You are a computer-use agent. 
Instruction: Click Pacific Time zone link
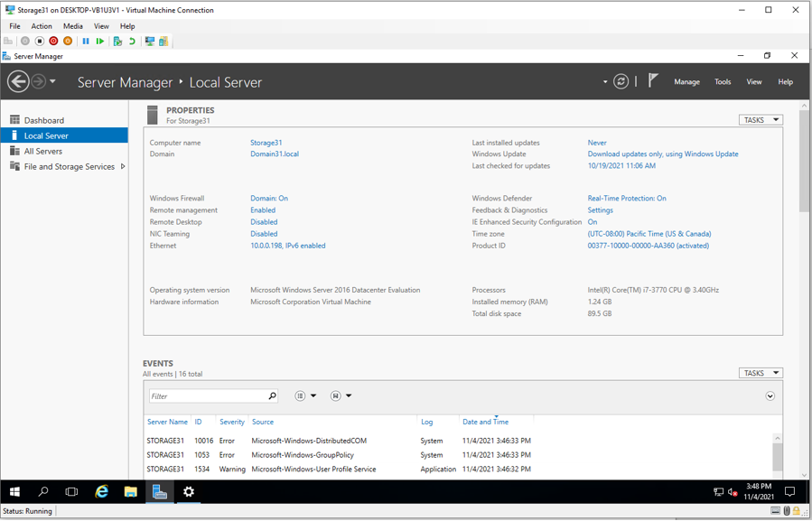[x=649, y=234]
